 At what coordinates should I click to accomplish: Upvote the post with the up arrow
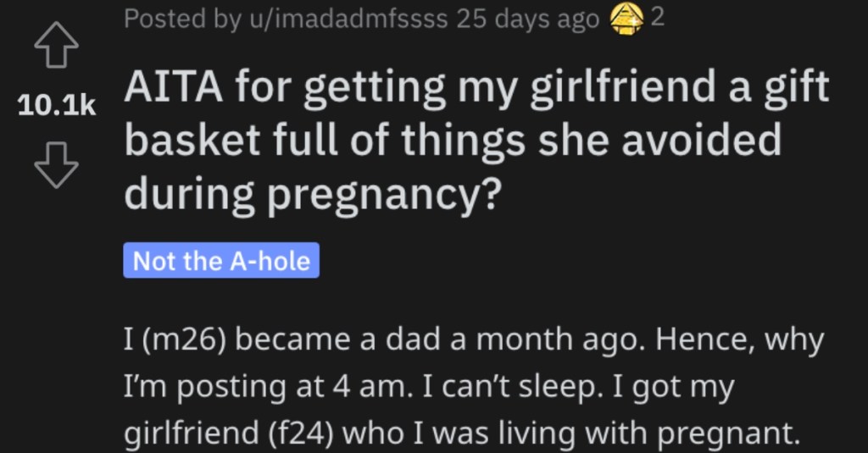tap(56, 47)
